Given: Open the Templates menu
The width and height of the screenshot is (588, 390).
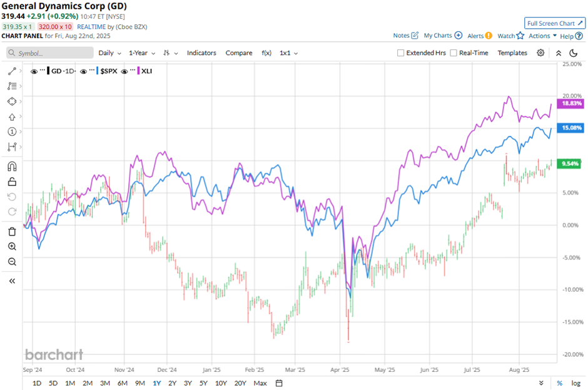Looking at the screenshot, I should point(512,53).
